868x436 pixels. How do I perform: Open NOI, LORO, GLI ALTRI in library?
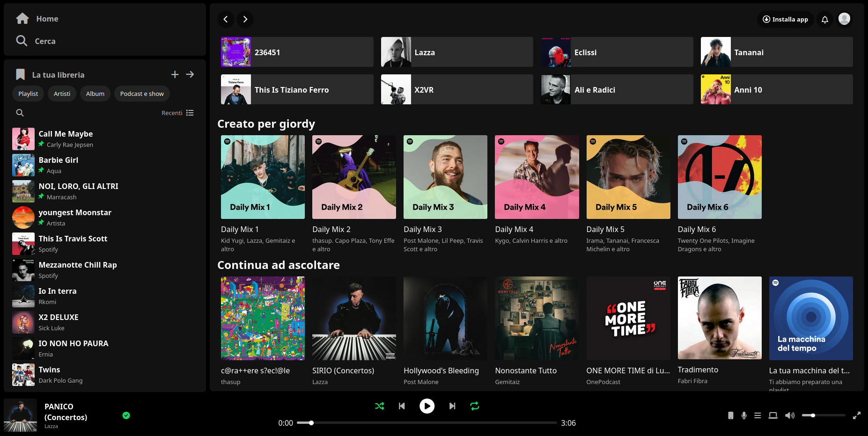pyautogui.click(x=105, y=191)
